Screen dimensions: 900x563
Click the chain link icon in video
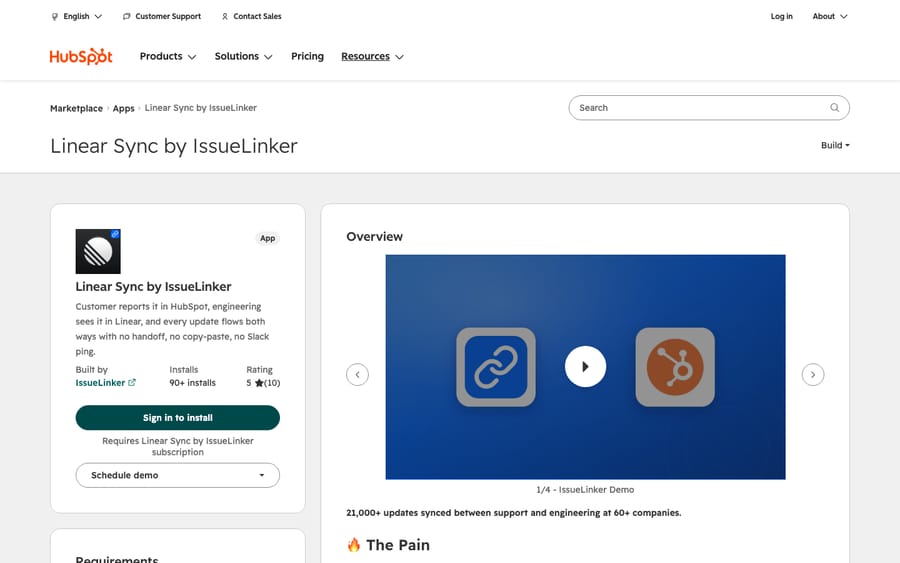click(x=496, y=367)
